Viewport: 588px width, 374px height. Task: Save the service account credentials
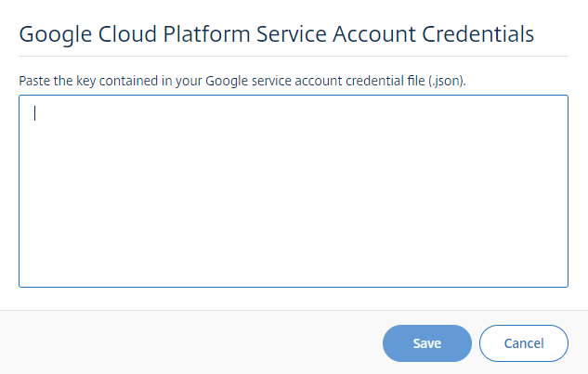(426, 342)
